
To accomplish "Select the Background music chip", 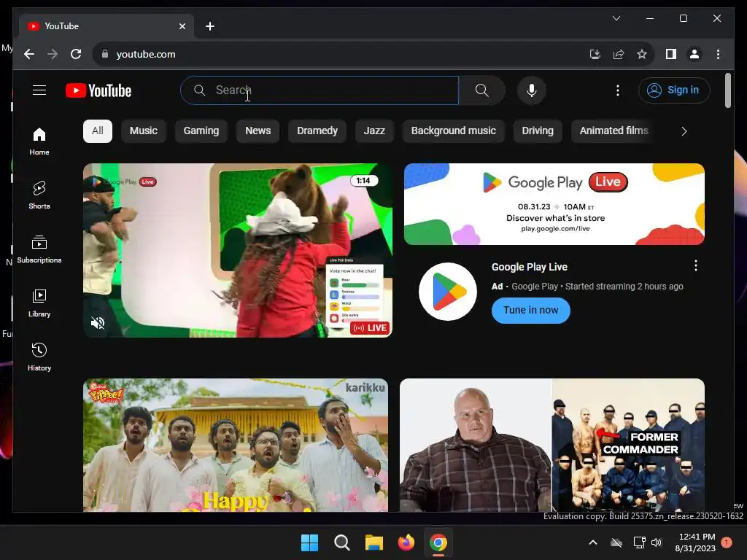I will tap(454, 131).
